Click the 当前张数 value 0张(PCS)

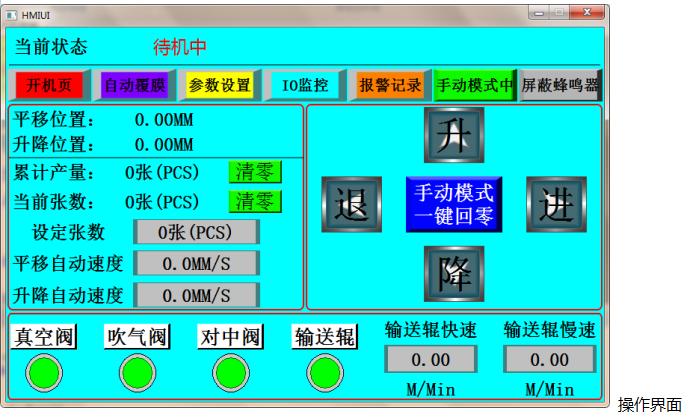coord(162,202)
